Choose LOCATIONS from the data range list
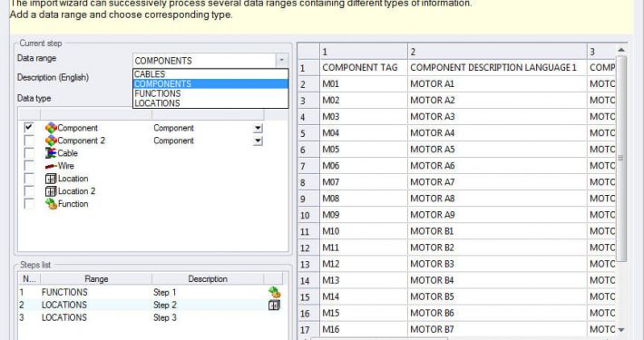644x340 pixels. tap(210, 103)
